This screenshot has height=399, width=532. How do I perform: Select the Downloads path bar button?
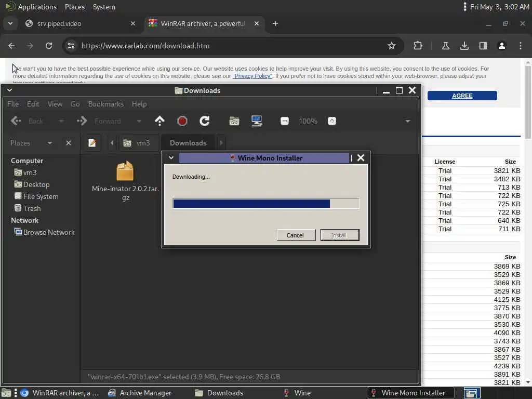(188, 143)
